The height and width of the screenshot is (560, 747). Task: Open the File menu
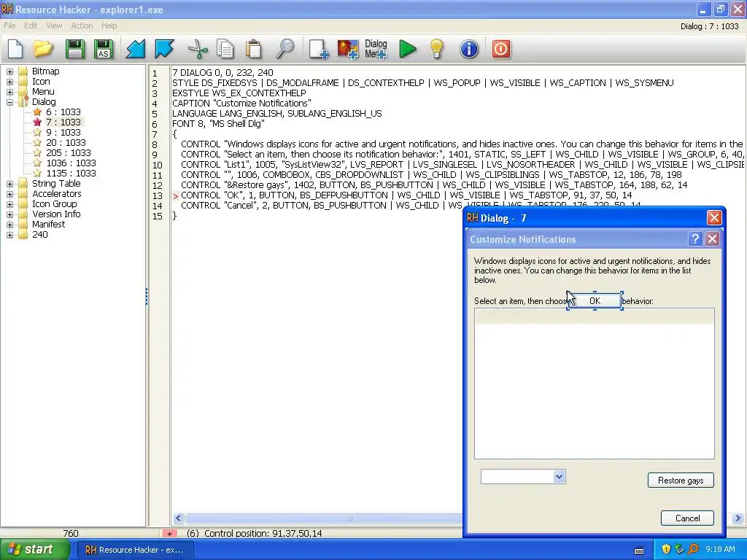point(9,26)
